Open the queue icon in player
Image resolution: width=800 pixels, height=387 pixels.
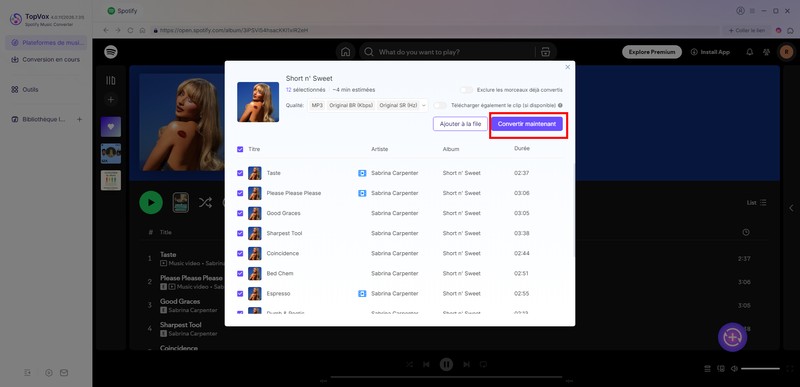tap(708, 369)
